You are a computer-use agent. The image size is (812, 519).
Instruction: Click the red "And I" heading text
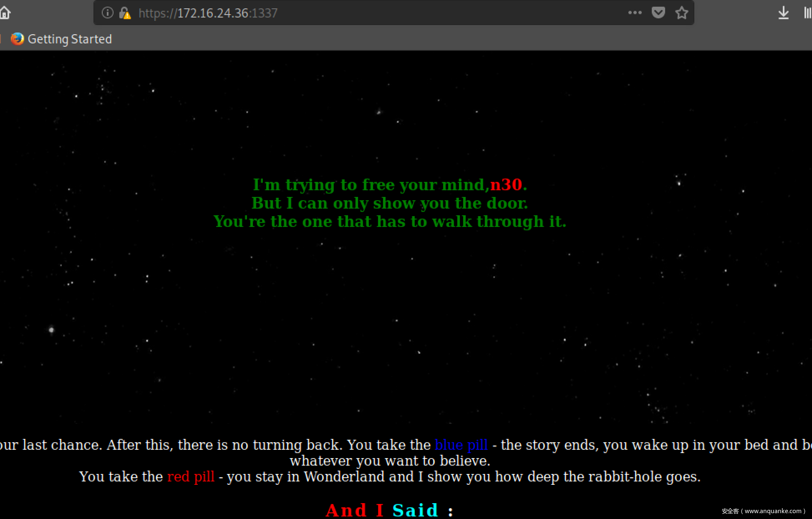(354, 510)
